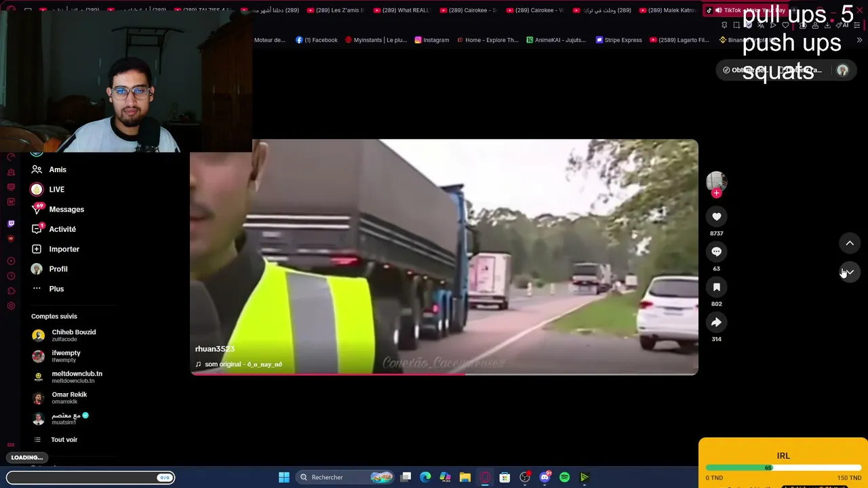Follow the creator with the red plus badge
The image size is (868, 488).
(x=716, y=193)
